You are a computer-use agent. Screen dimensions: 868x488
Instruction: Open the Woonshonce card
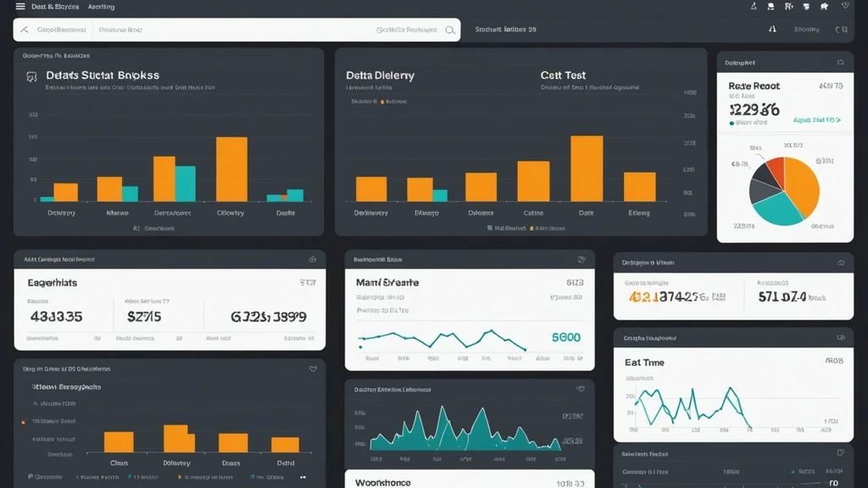coord(470,480)
